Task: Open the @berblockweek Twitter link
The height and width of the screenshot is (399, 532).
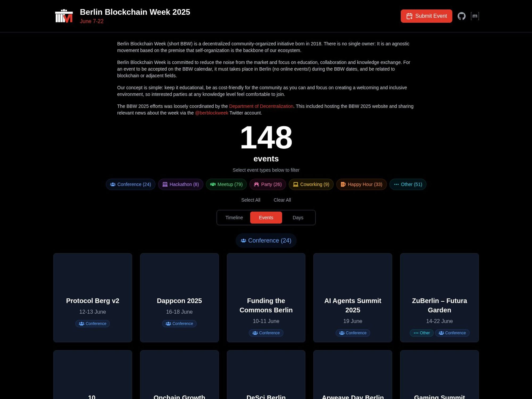Action: click(211, 113)
